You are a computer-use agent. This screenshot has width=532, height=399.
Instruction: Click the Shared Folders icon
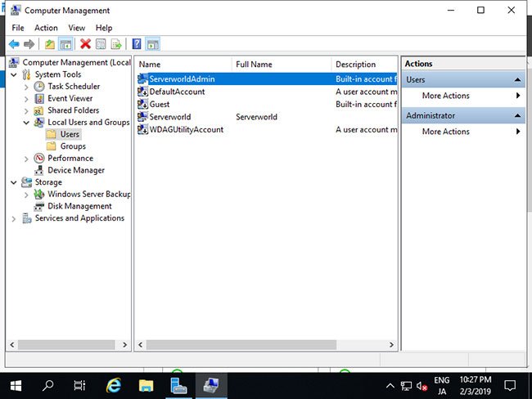coord(38,110)
